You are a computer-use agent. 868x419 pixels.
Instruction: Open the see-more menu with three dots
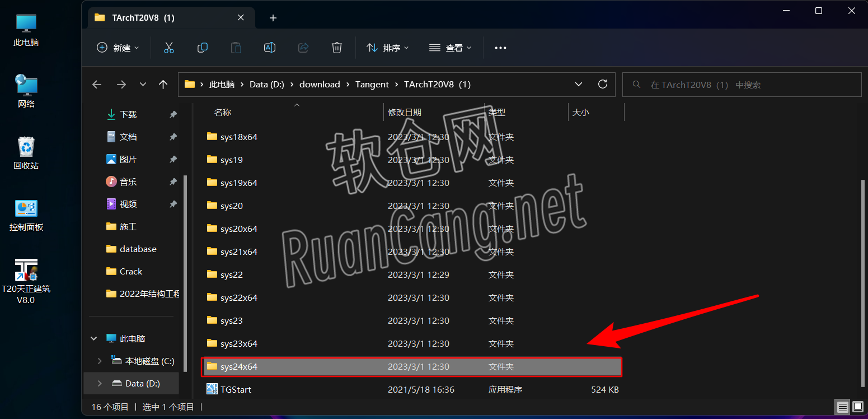click(x=500, y=48)
